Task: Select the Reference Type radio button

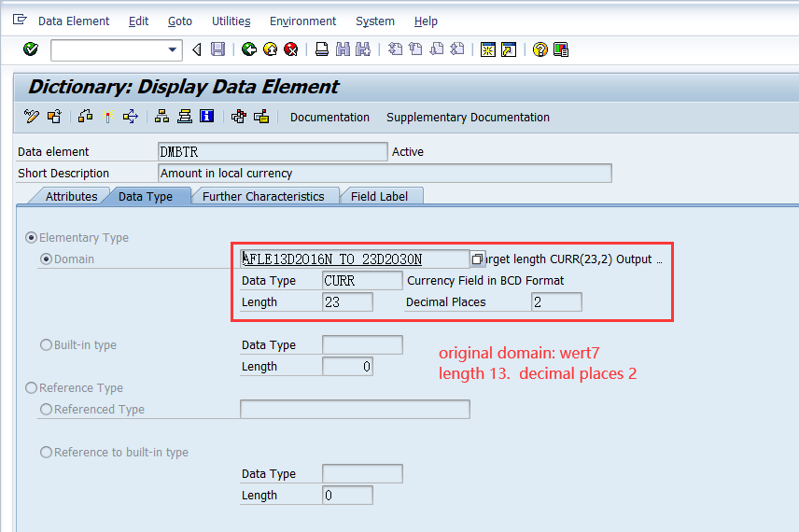Action: [31, 387]
